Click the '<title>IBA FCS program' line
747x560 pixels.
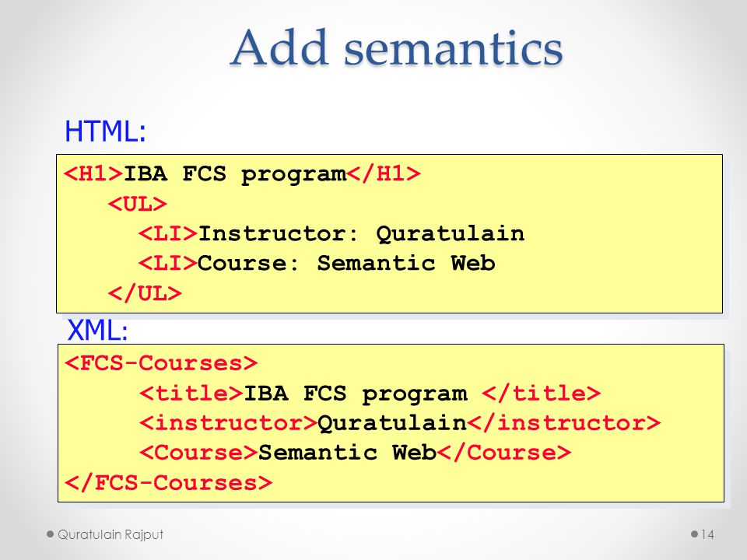(x=370, y=394)
